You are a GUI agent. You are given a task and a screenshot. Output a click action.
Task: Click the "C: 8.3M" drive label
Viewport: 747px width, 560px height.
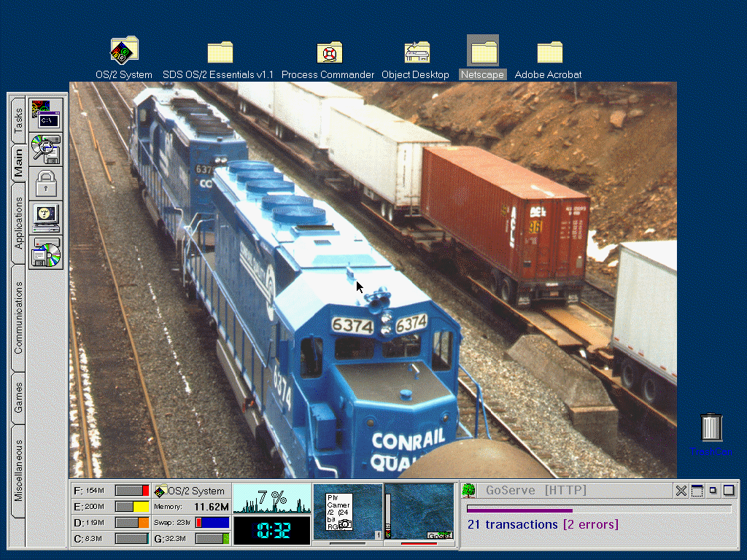point(88,539)
